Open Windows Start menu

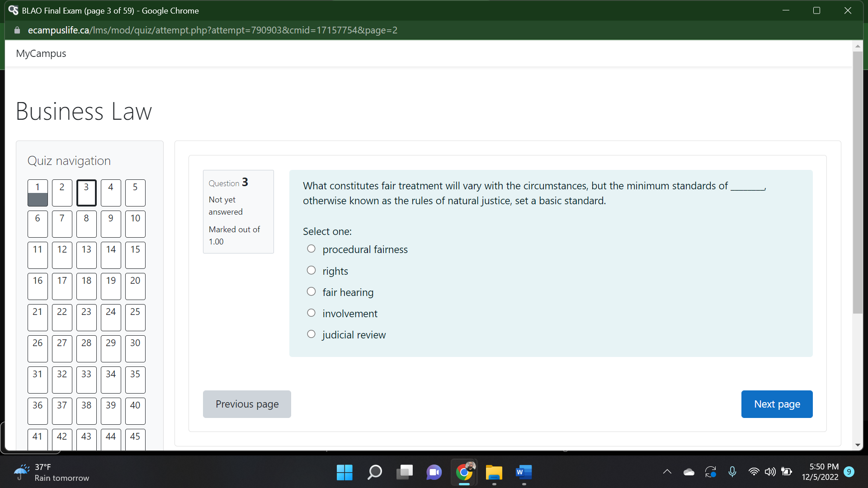[344, 472]
